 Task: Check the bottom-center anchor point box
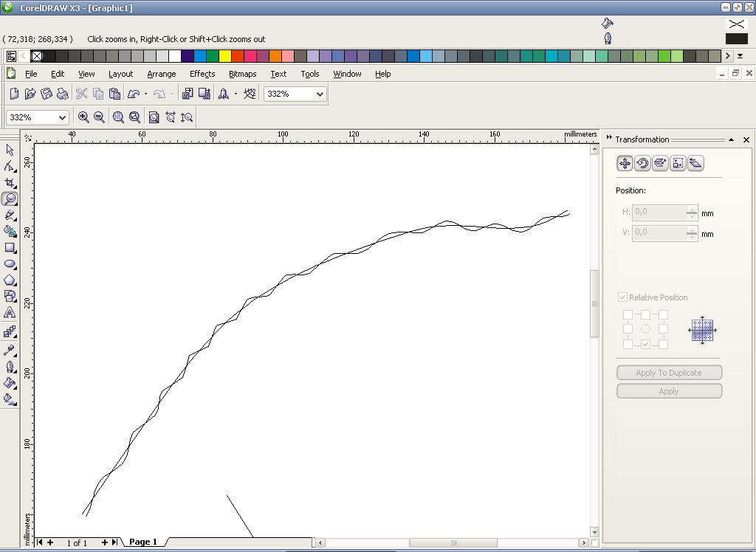645,344
